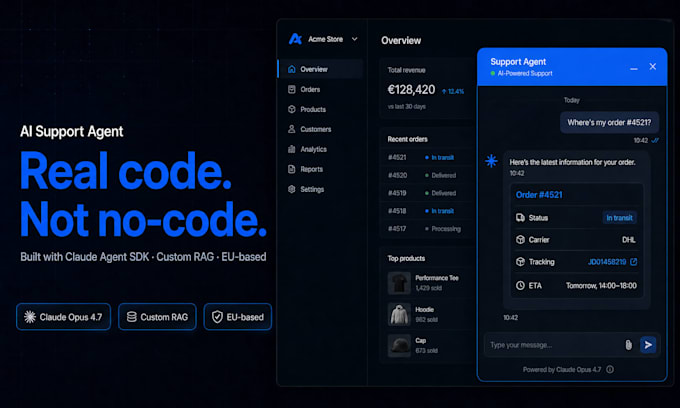Open Settings in the sidebar
This screenshot has height=408, width=680.
(x=320, y=189)
